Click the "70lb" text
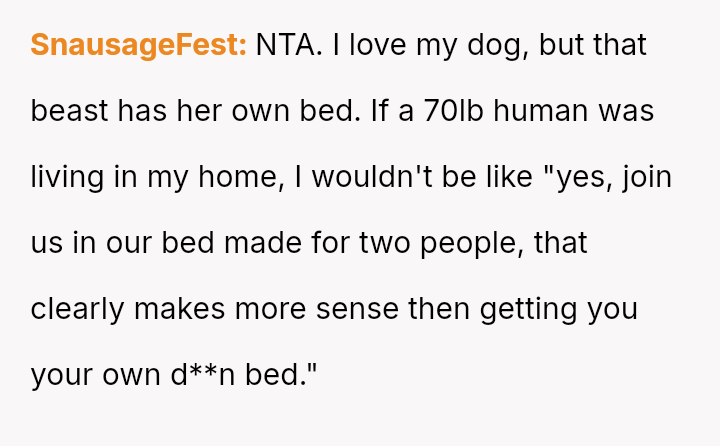 [453, 111]
